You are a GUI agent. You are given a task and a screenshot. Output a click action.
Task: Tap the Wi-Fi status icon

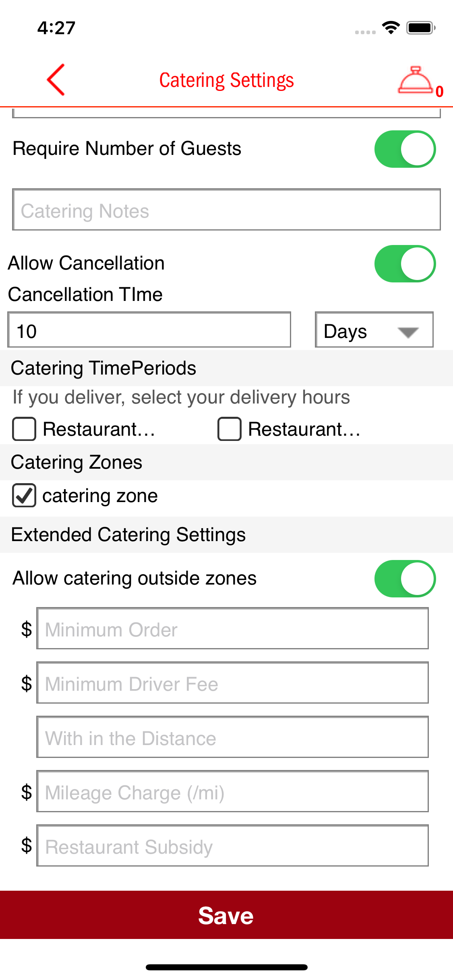390,27
